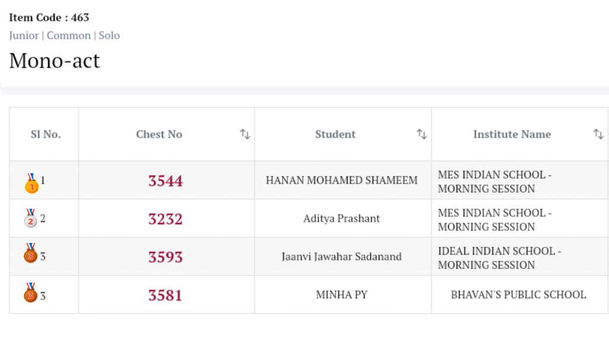
Task: Sort table by Student arrows icon
Action: click(421, 134)
